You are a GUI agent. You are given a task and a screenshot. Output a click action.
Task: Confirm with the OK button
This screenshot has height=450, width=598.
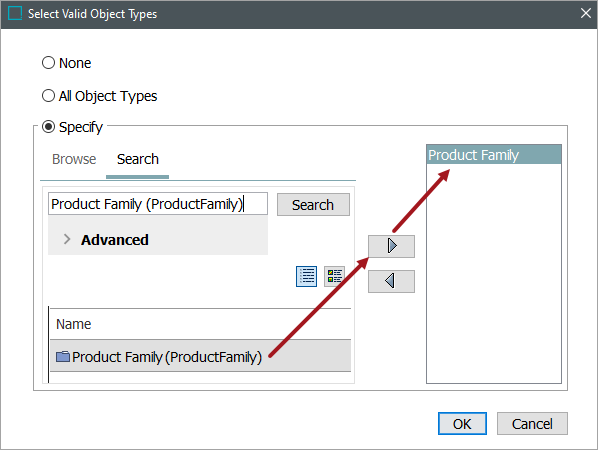[462, 424]
